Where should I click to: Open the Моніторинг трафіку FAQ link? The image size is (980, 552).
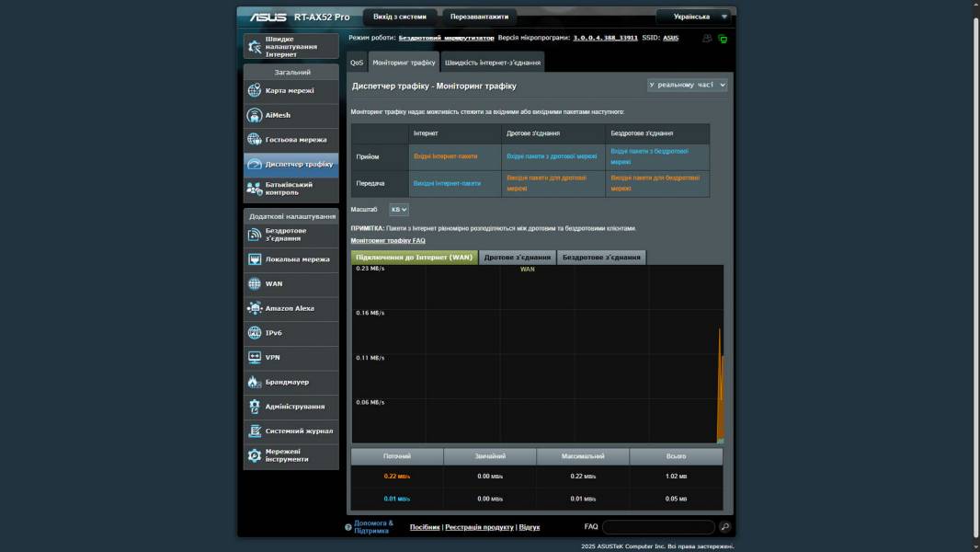388,240
